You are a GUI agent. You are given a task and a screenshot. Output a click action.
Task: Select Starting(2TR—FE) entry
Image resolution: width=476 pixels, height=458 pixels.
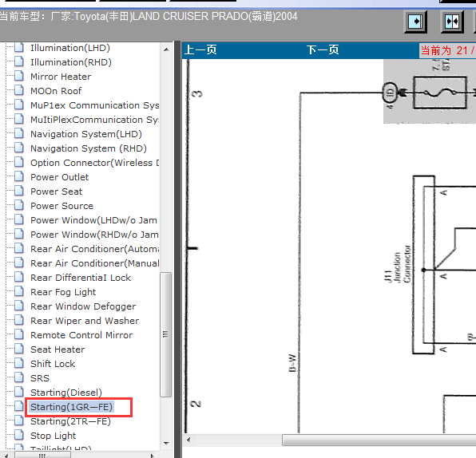coord(70,421)
